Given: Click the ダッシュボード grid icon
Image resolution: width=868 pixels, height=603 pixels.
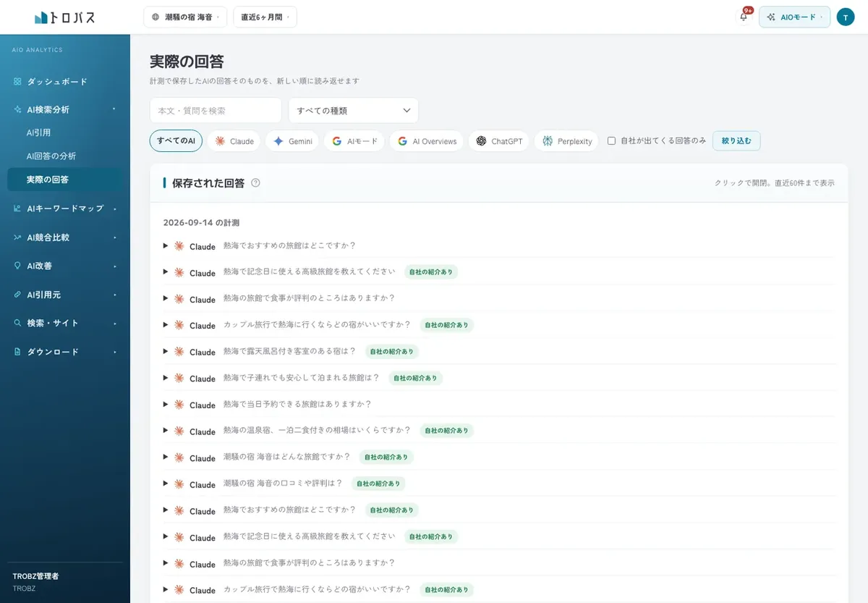Looking at the screenshot, I should point(17,82).
